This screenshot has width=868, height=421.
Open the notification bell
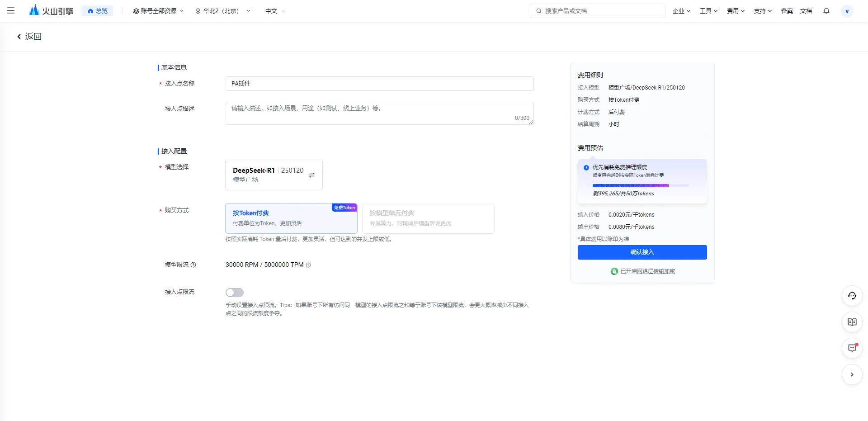tap(826, 11)
